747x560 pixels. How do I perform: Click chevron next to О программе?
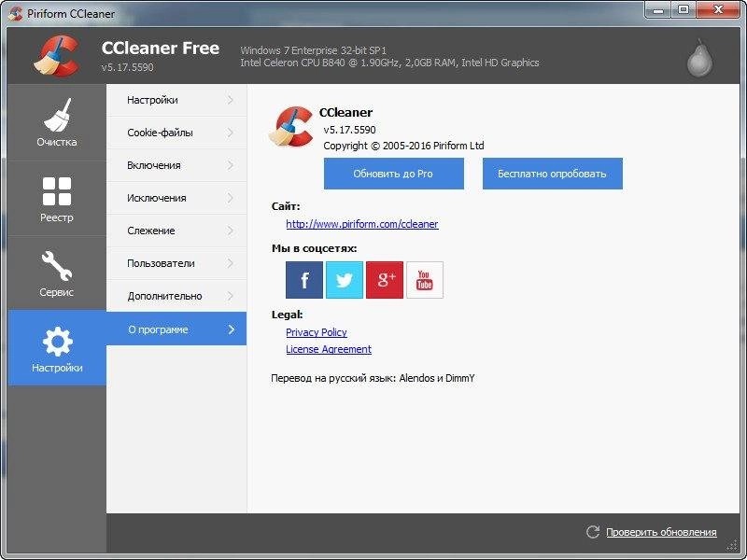pyautogui.click(x=232, y=329)
